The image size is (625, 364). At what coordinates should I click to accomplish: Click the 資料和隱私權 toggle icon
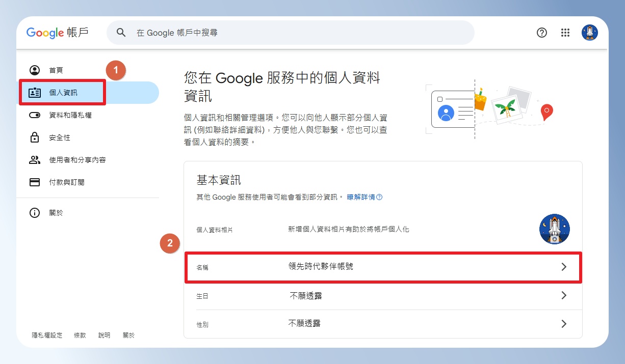35,116
